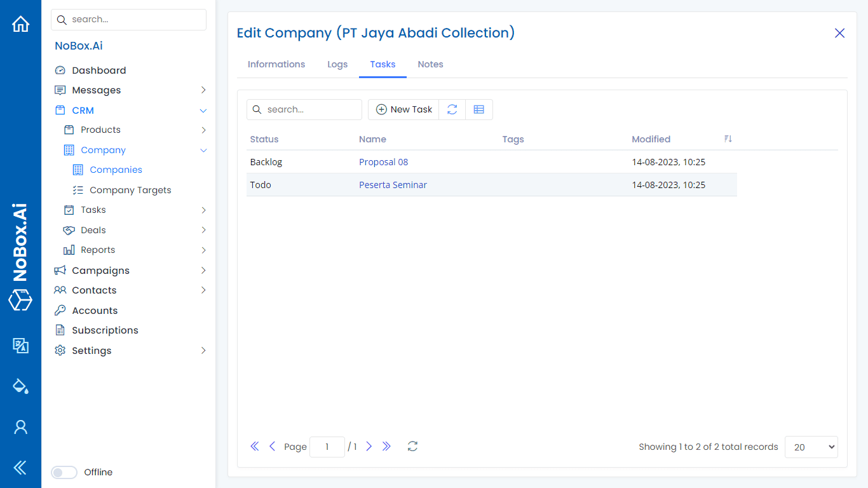868x488 pixels.
Task: Create a task with the New Task button
Action: click(x=403, y=109)
